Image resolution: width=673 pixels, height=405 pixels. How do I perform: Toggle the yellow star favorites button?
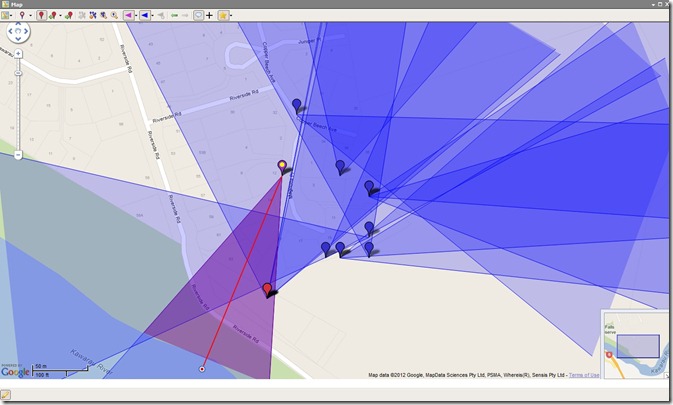(x=223, y=15)
